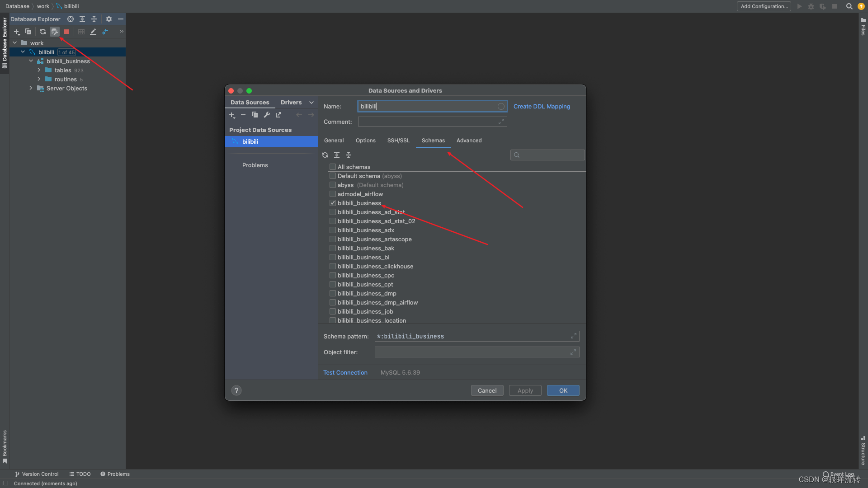Expand the Object filter field
This screenshot has height=488, width=868.
573,352
